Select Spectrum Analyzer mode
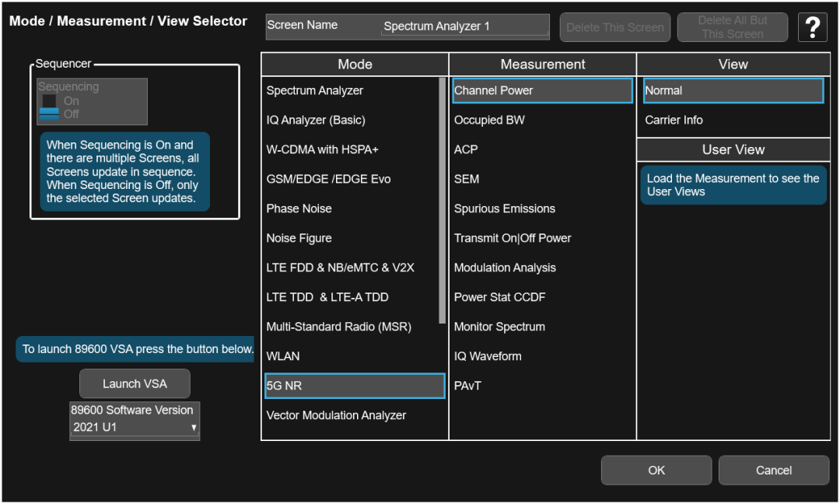This screenshot has height=504, width=840. (315, 91)
